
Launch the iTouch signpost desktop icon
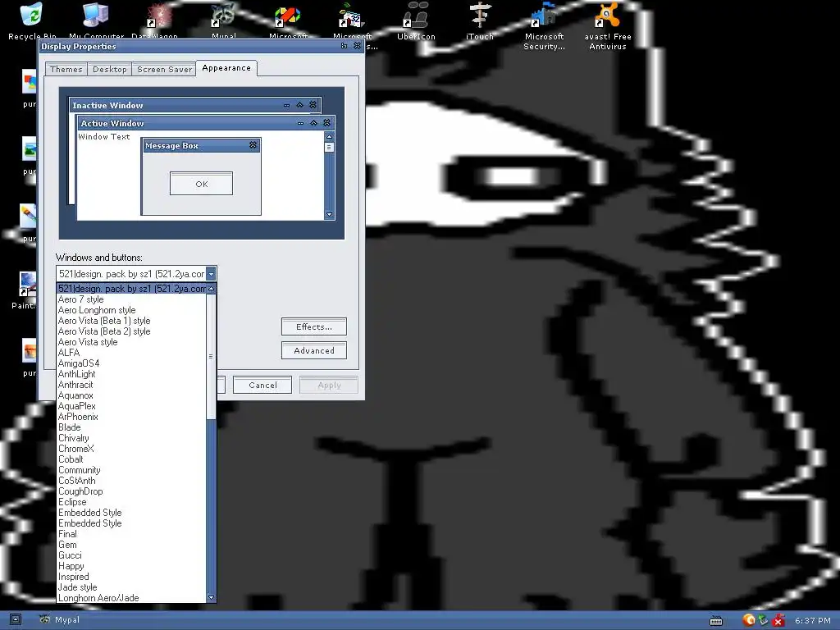[479, 21]
